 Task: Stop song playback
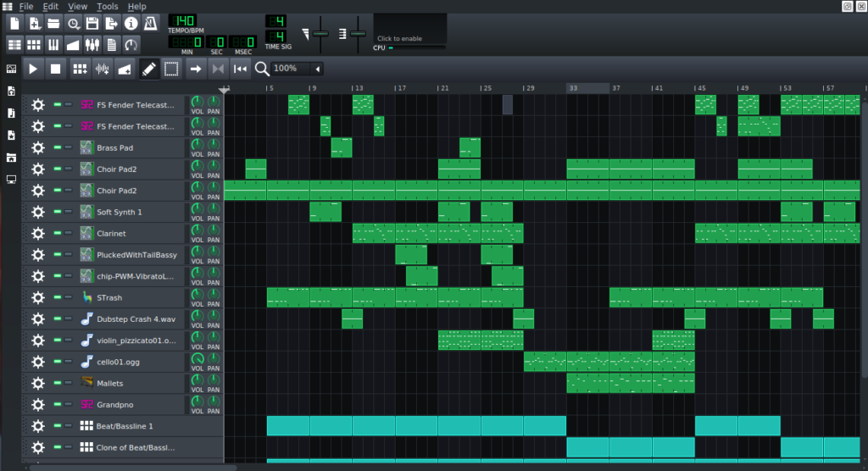[55, 69]
